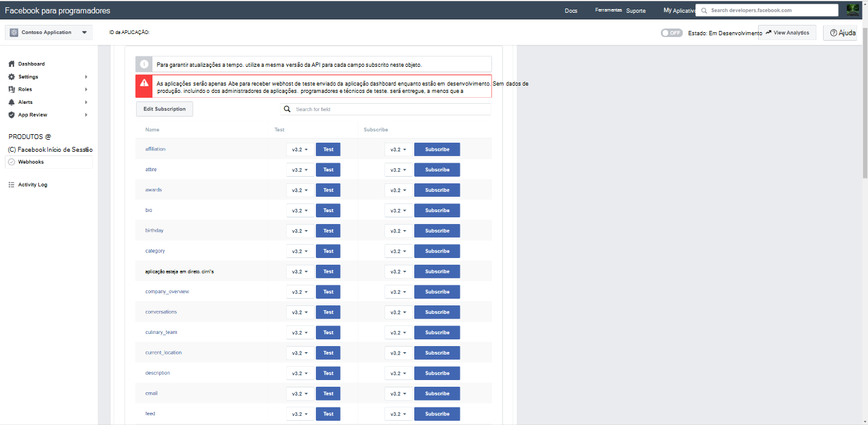Click the Webhooks checkmark circle icon

point(12,162)
